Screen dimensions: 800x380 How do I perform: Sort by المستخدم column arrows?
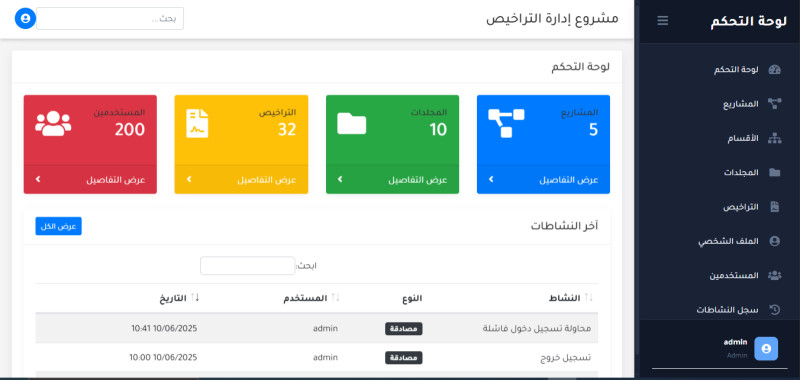pos(335,297)
